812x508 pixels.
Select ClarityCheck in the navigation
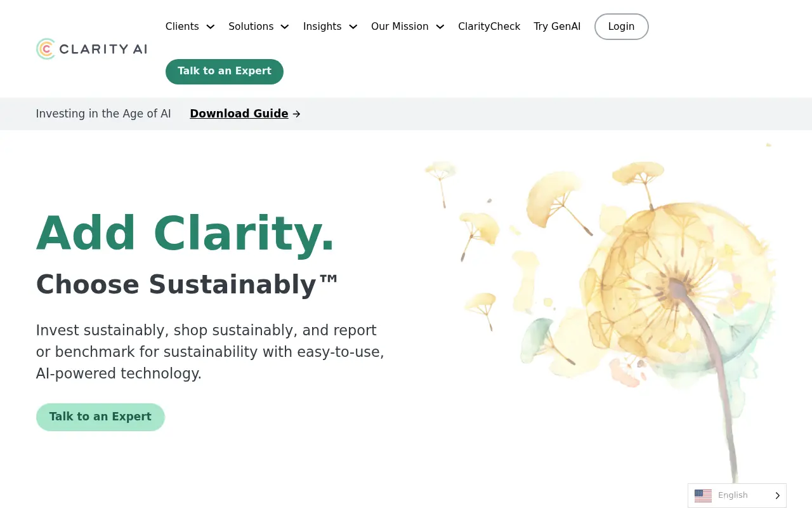(x=489, y=27)
